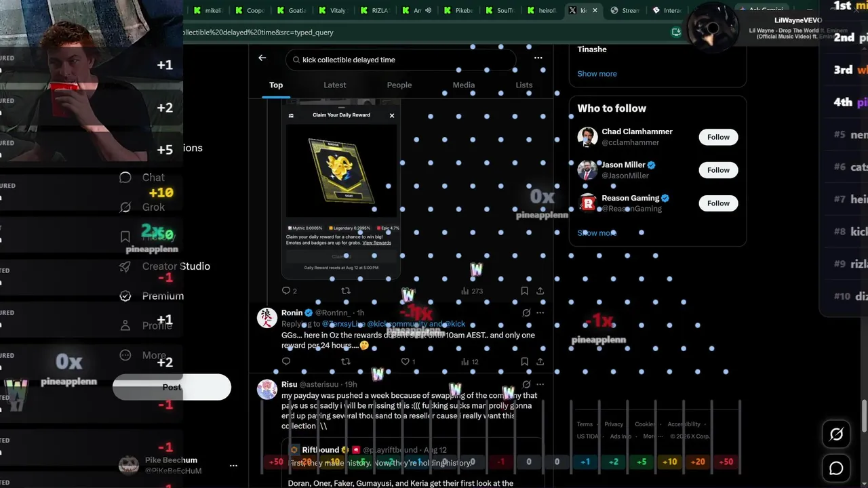The height and width of the screenshot is (488, 868).
Task: Click the Post button in sidebar
Action: click(172, 387)
